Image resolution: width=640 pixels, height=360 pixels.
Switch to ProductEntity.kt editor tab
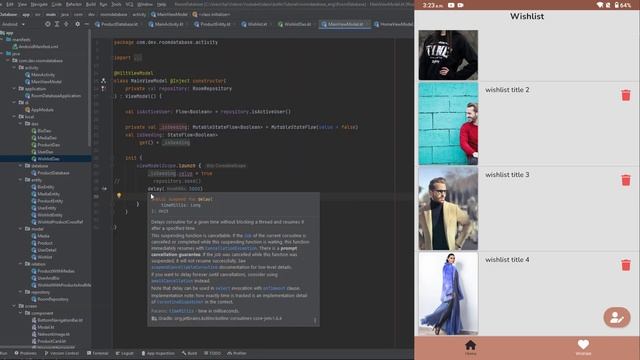215,24
